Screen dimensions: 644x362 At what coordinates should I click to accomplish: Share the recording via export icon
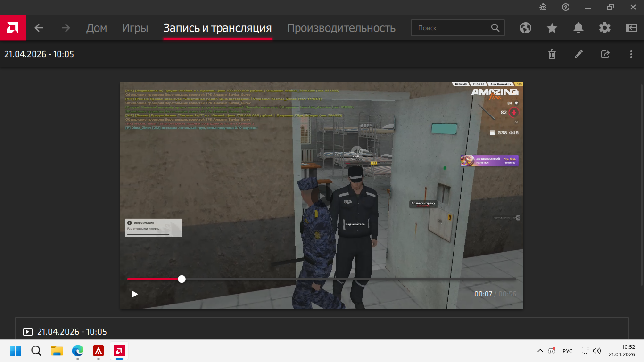pyautogui.click(x=605, y=54)
